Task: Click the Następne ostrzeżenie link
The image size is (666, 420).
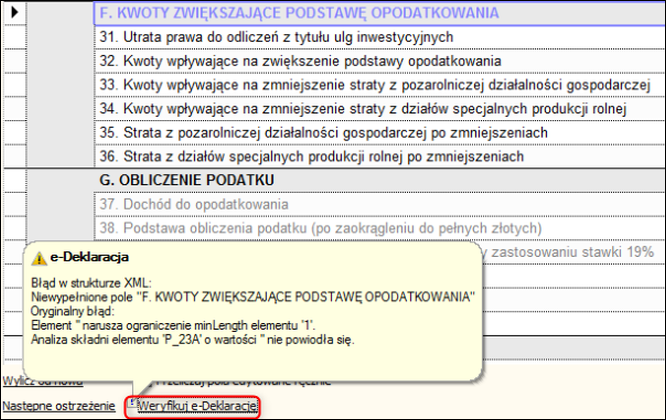Action: click(x=59, y=406)
